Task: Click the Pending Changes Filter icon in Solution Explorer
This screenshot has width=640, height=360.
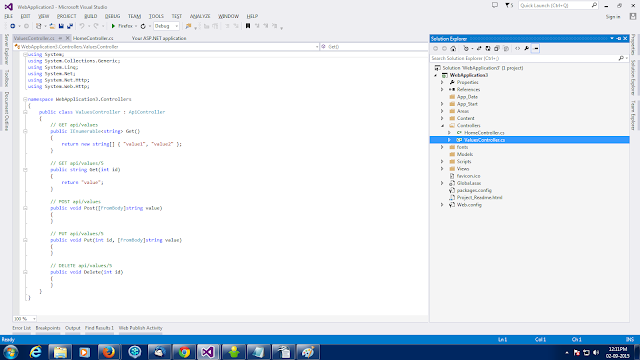Action: (x=466, y=49)
